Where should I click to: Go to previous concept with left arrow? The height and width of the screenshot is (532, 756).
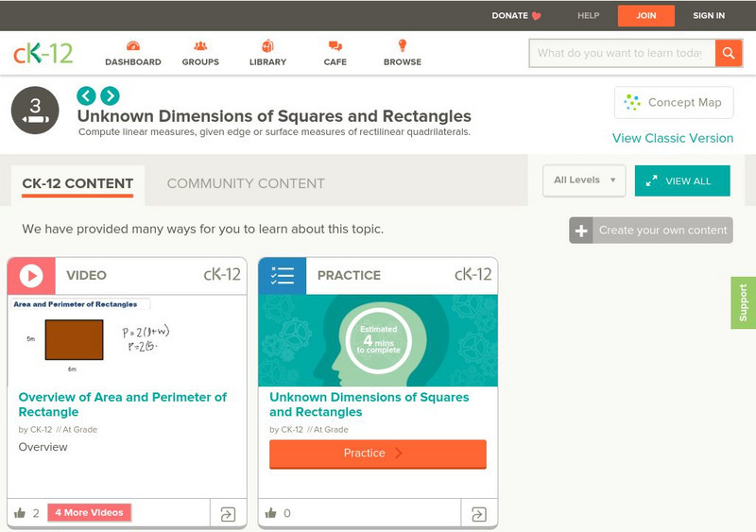pyautogui.click(x=86, y=95)
